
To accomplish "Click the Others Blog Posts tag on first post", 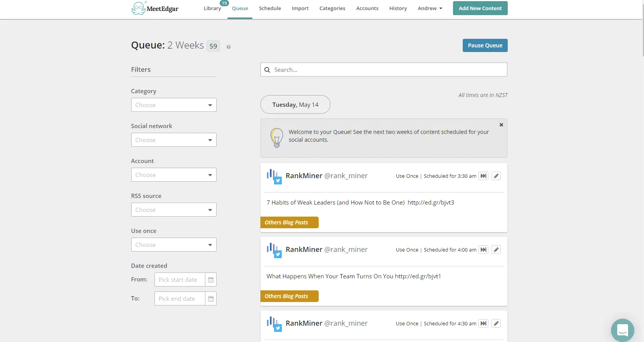I will (286, 222).
